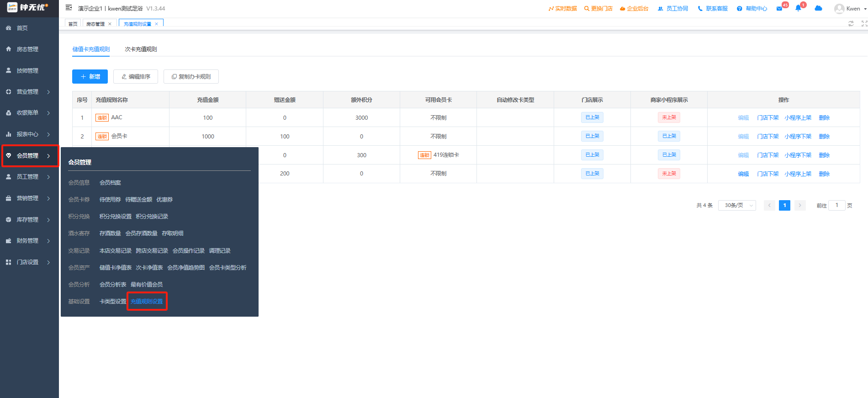Switch to 储值卡充值规则 tab

point(91,49)
